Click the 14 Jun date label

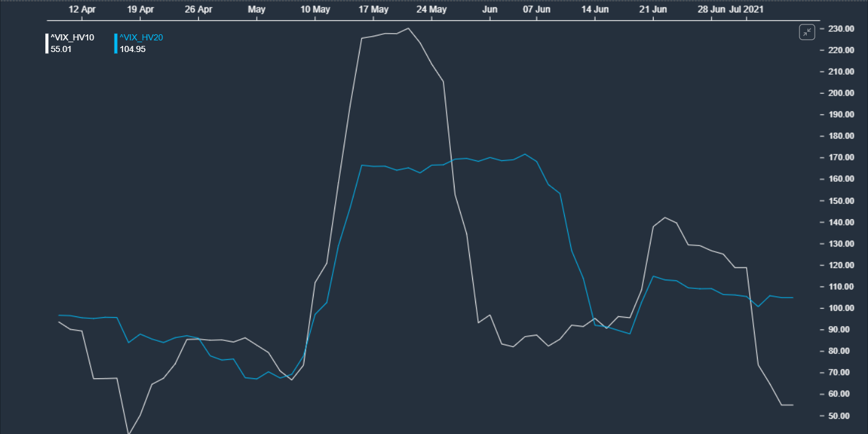(595, 10)
